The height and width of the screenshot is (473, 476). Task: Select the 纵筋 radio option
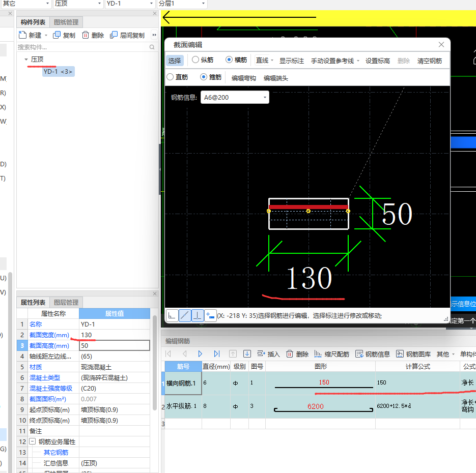[195, 60]
